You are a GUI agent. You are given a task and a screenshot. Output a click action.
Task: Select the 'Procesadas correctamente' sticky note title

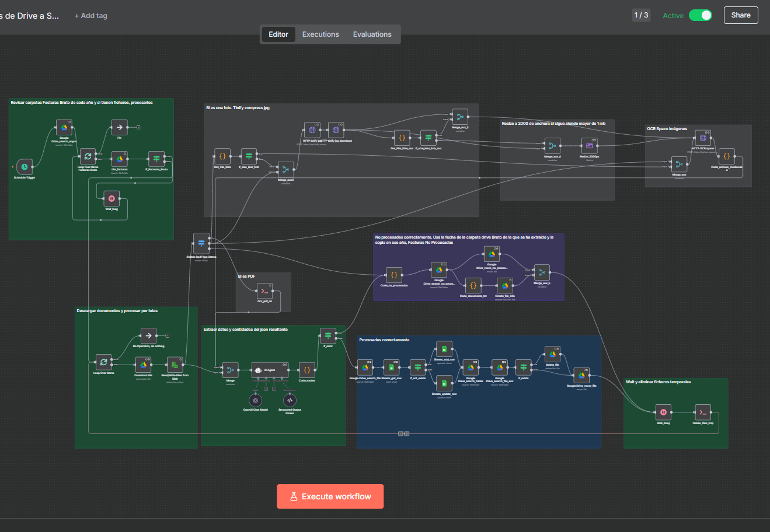pos(384,340)
